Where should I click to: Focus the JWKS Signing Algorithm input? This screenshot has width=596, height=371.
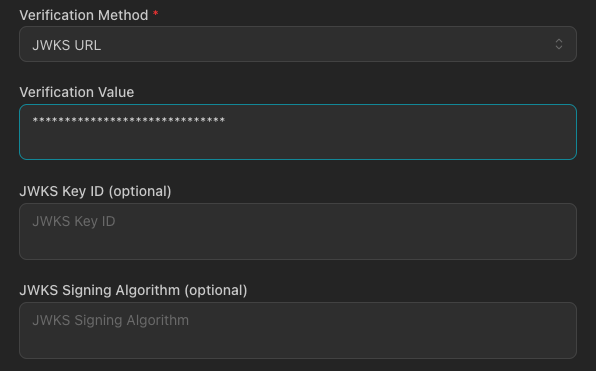tap(298, 330)
